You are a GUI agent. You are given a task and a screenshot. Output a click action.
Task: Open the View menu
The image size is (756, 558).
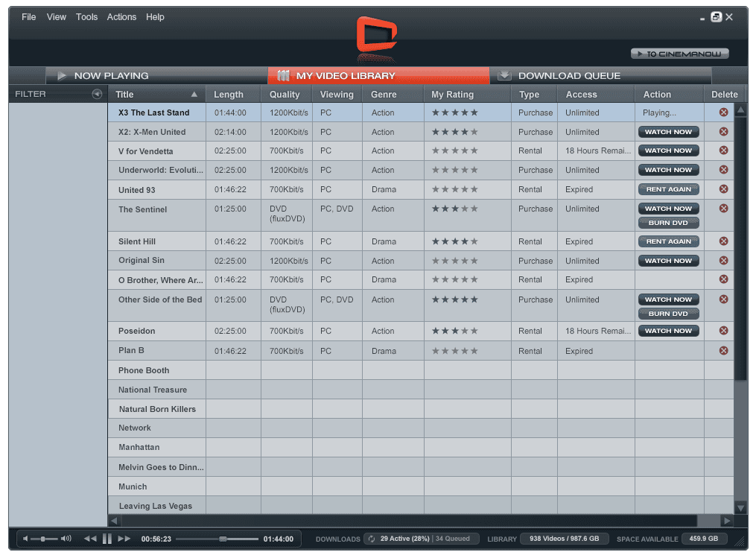point(57,17)
